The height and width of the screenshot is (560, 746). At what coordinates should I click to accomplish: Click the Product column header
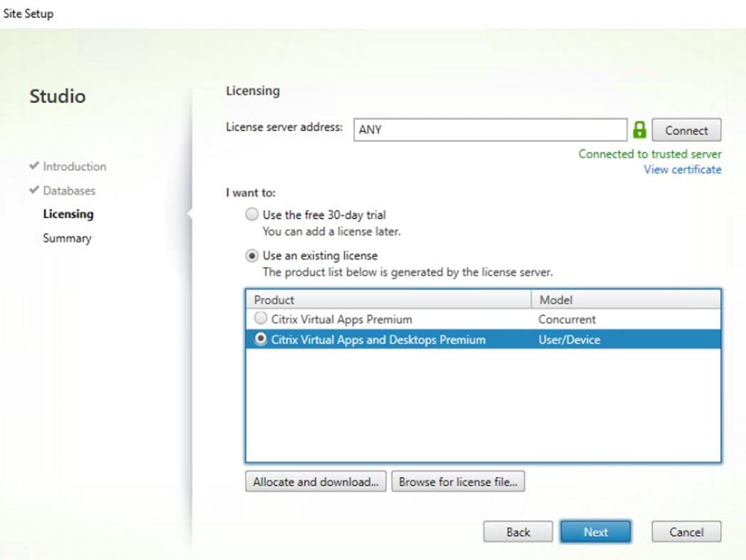click(388, 300)
